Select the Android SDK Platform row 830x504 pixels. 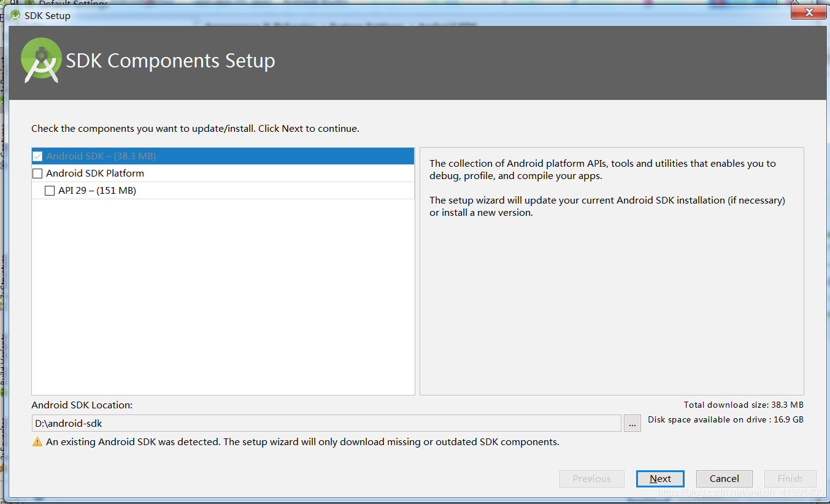tap(223, 174)
